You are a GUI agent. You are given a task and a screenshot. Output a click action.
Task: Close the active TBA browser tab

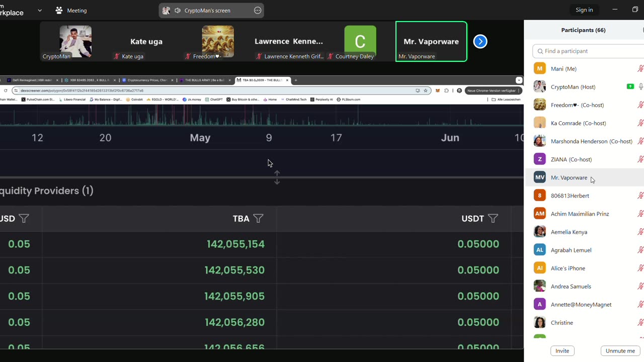(288, 80)
